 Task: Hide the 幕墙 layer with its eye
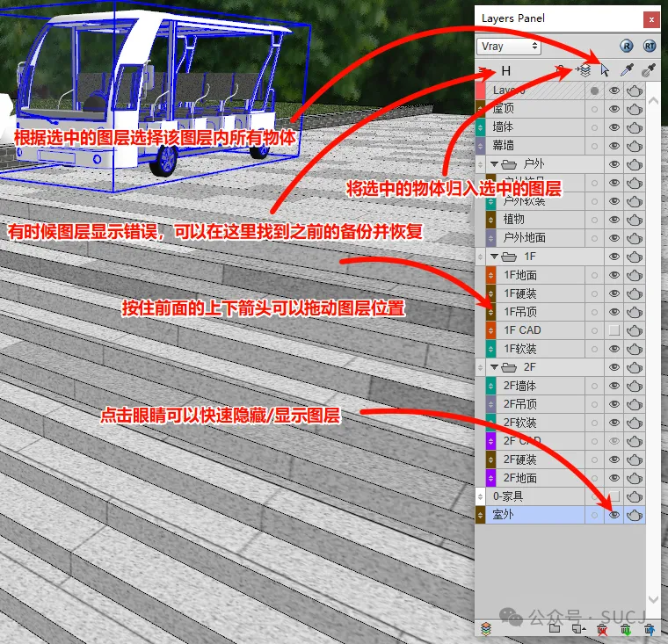click(x=614, y=146)
